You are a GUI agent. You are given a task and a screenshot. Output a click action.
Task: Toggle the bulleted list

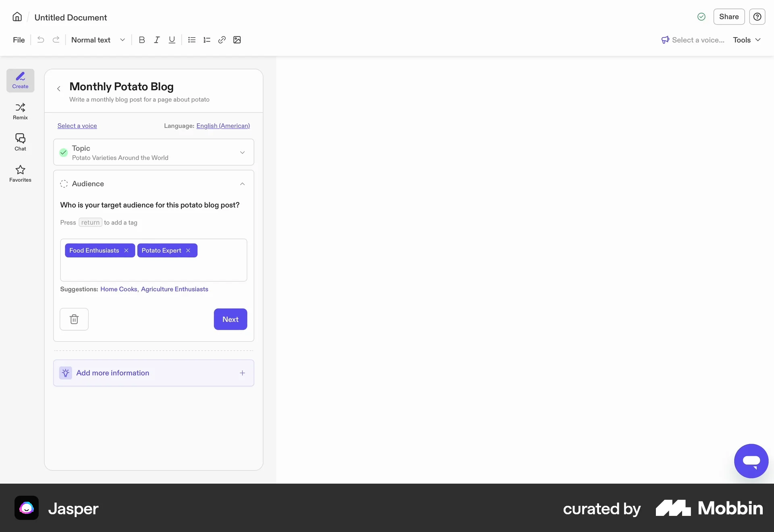tap(191, 40)
